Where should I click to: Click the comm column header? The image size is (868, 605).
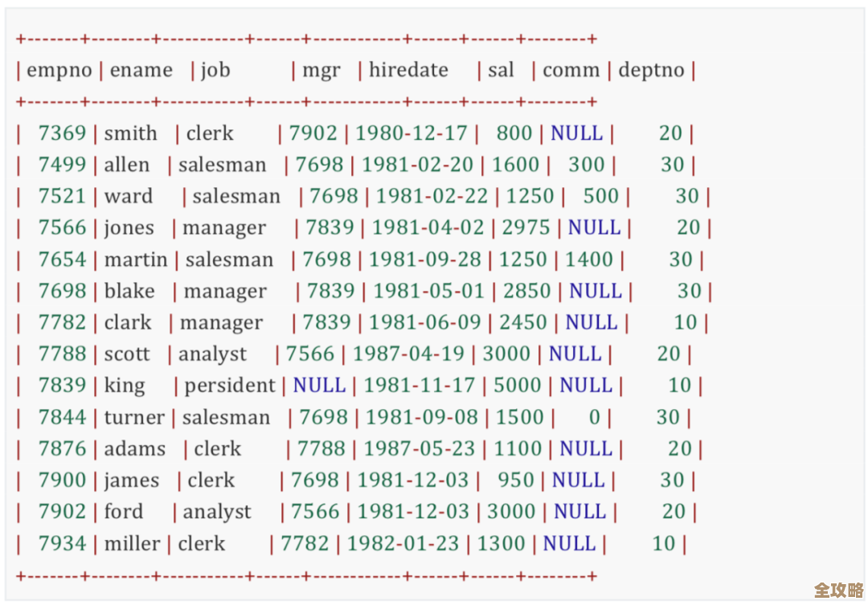(571, 71)
